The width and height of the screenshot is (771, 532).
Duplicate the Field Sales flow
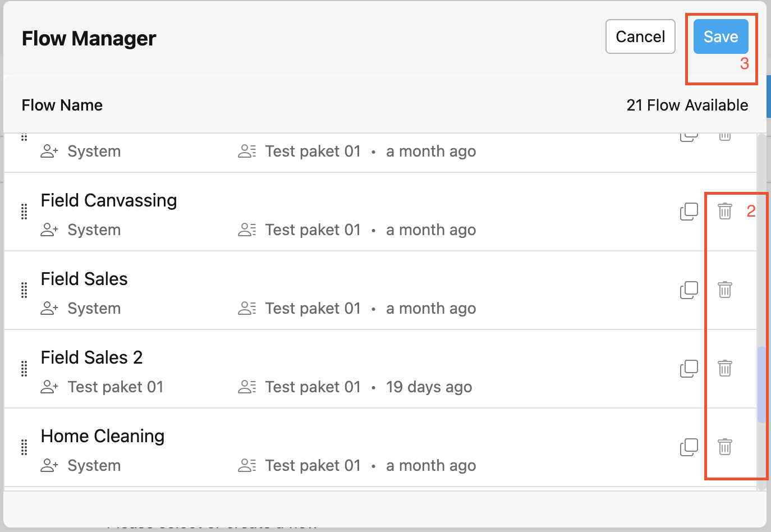coord(689,290)
